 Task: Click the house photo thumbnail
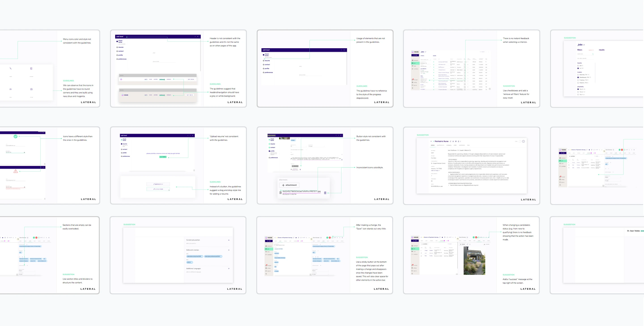pos(474,261)
